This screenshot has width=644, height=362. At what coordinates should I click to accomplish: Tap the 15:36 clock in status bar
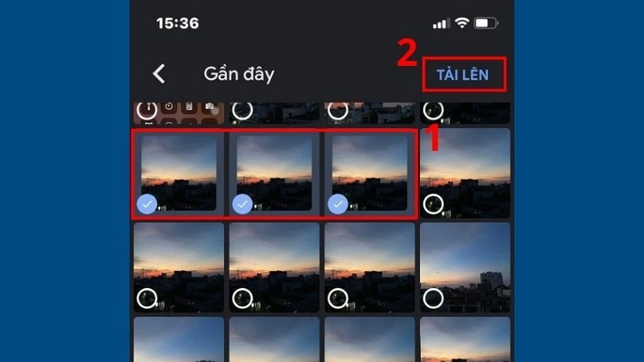click(177, 23)
